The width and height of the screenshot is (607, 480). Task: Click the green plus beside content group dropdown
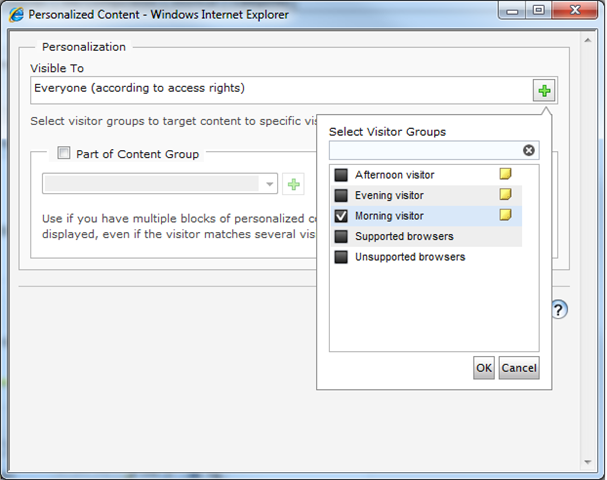pyautogui.click(x=294, y=185)
